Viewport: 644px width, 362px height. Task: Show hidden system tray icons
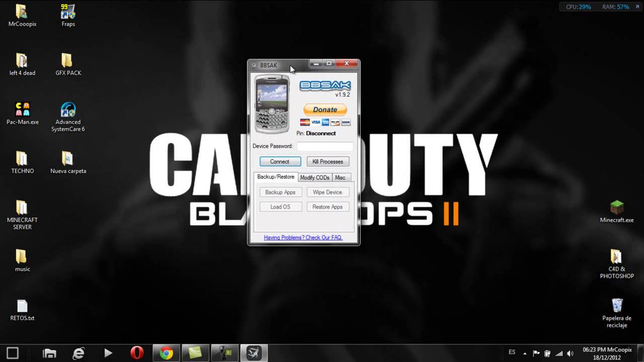525,353
